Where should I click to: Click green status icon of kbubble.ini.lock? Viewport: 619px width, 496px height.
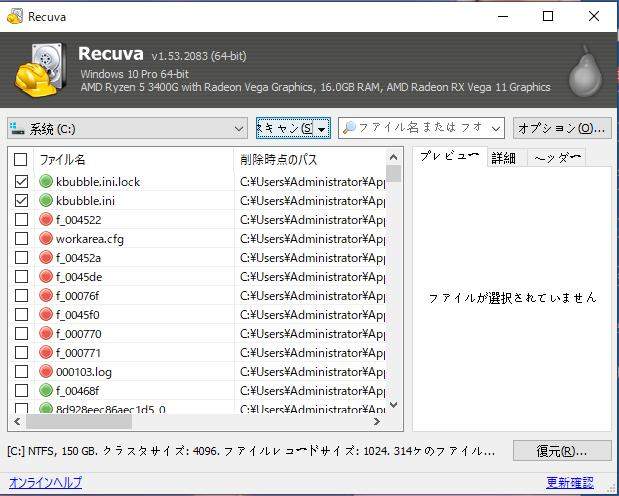[46, 182]
